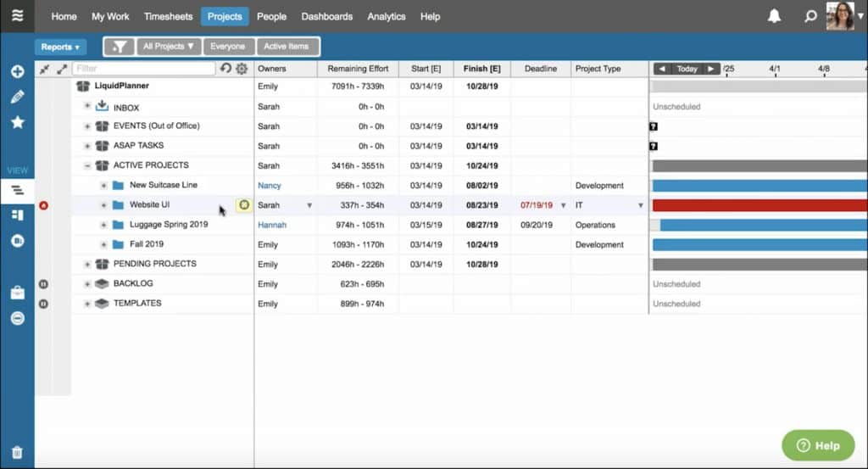Expand the Fall 2019 project

(103, 245)
